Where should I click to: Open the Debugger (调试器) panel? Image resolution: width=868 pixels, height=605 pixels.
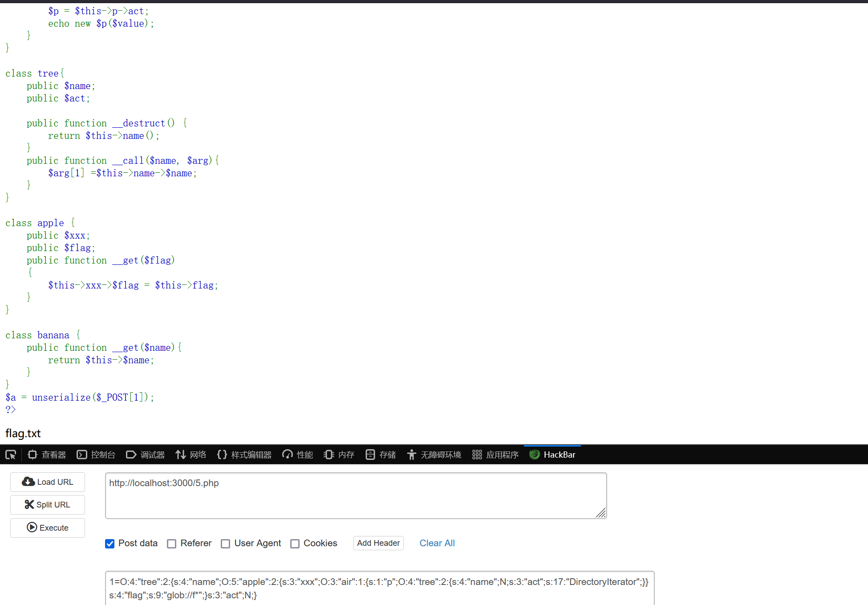(x=146, y=455)
